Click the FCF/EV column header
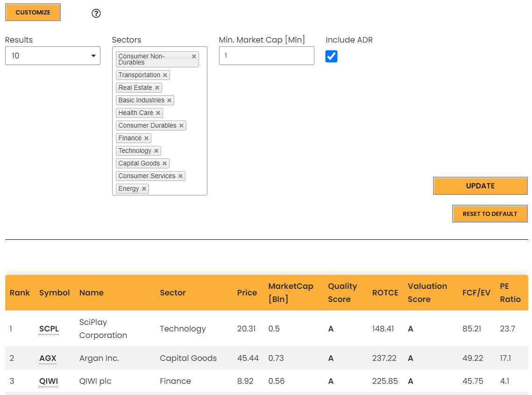The height and width of the screenshot is (395, 532). coord(476,293)
